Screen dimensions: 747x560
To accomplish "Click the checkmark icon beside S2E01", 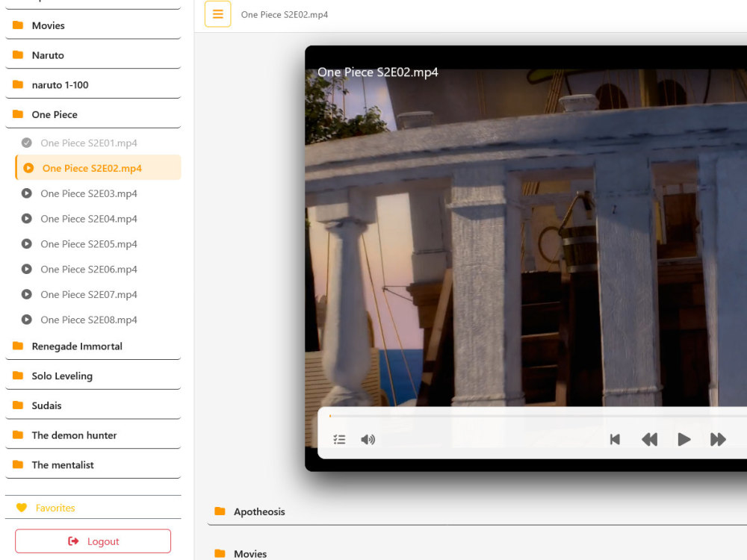I will tap(27, 143).
